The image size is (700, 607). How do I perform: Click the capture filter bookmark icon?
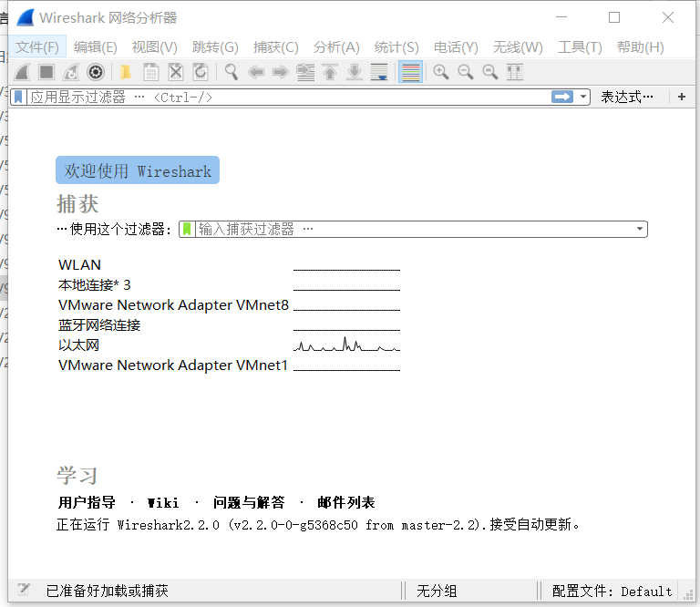click(187, 229)
